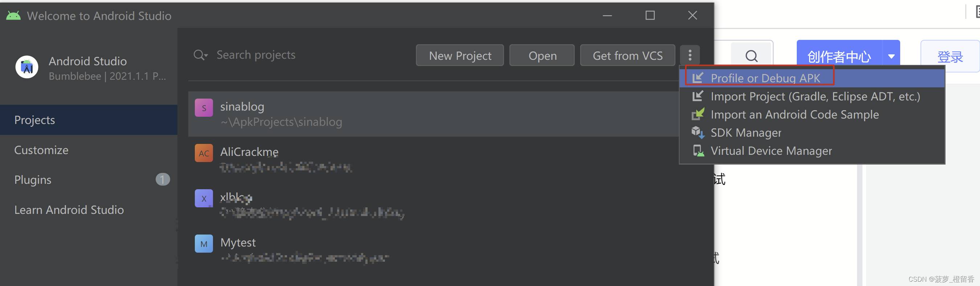Click the Mytest M project icon
The height and width of the screenshot is (286, 980).
[204, 243]
